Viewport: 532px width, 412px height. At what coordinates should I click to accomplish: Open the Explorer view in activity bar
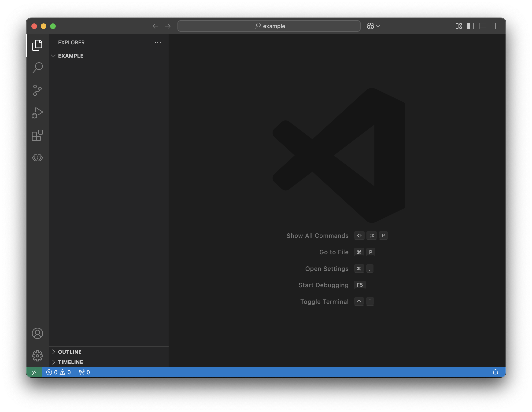point(37,45)
